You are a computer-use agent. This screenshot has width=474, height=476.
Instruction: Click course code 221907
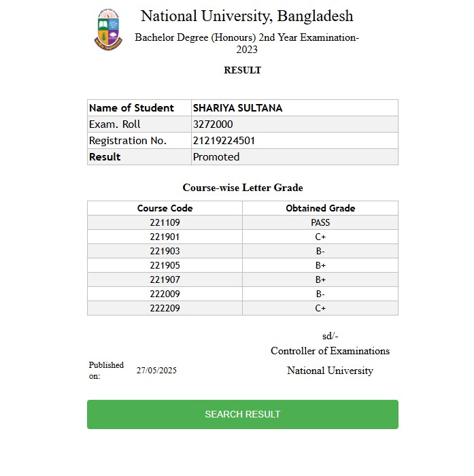point(165,279)
